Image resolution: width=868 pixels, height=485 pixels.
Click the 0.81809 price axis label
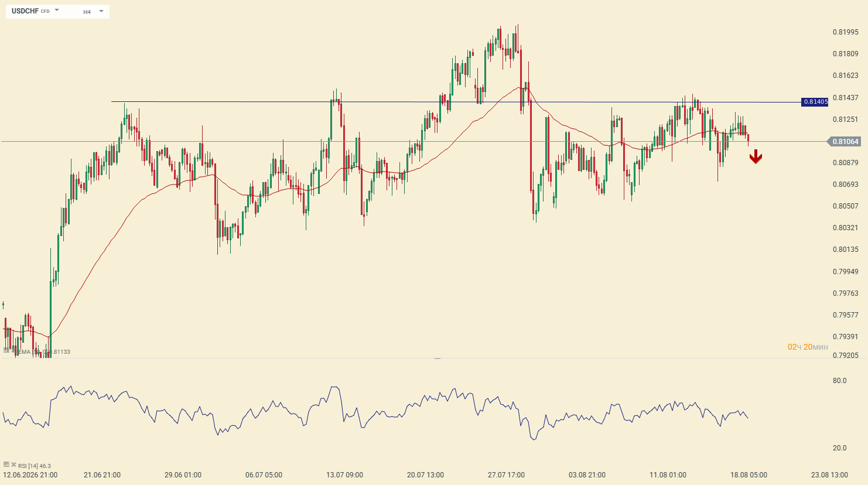[x=846, y=54]
